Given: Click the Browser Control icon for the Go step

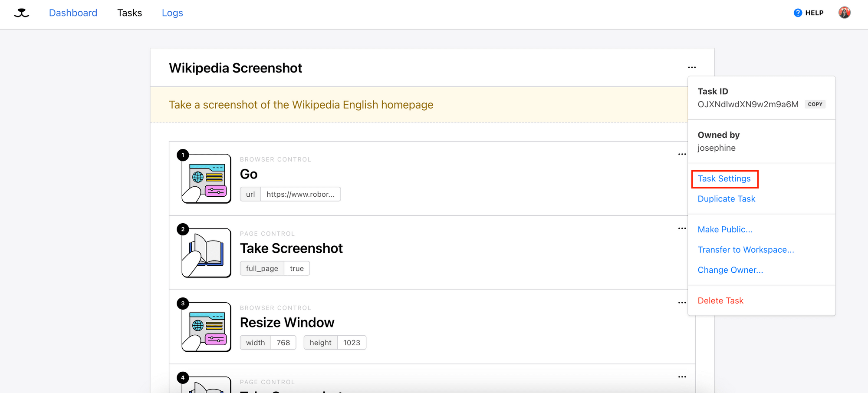Looking at the screenshot, I should [x=206, y=178].
